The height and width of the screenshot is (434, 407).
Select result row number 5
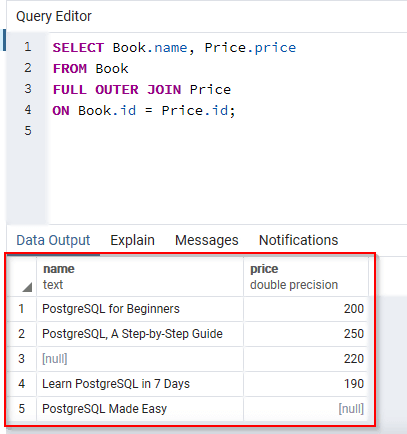point(22,409)
